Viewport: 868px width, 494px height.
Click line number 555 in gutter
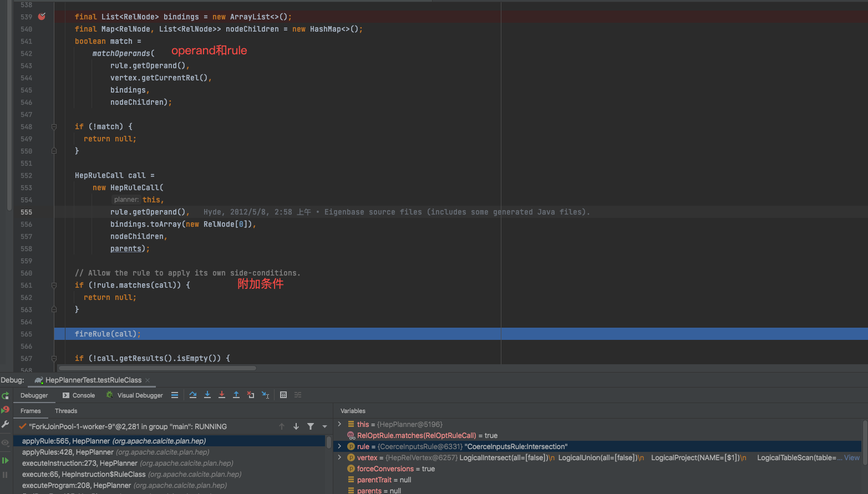click(26, 212)
